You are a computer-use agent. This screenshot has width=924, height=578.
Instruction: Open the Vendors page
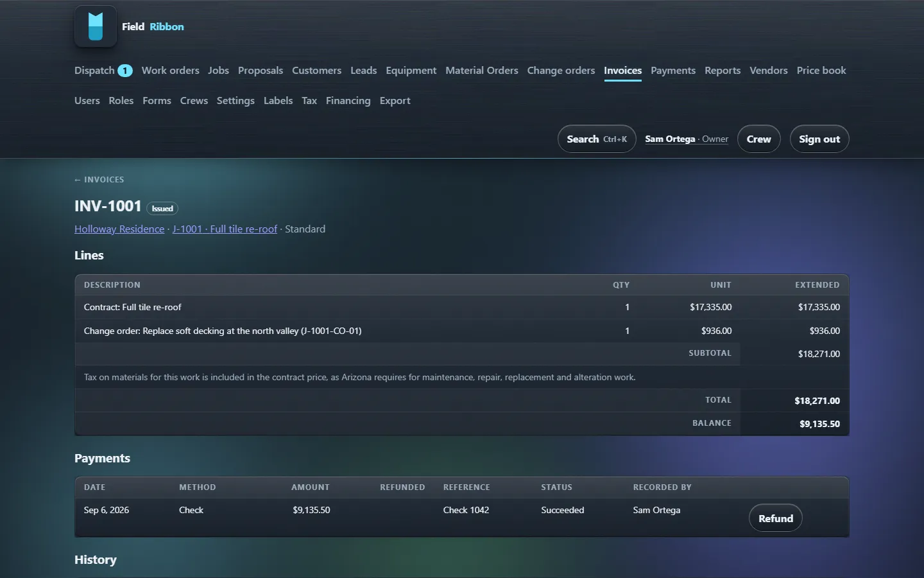(x=769, y=71)
